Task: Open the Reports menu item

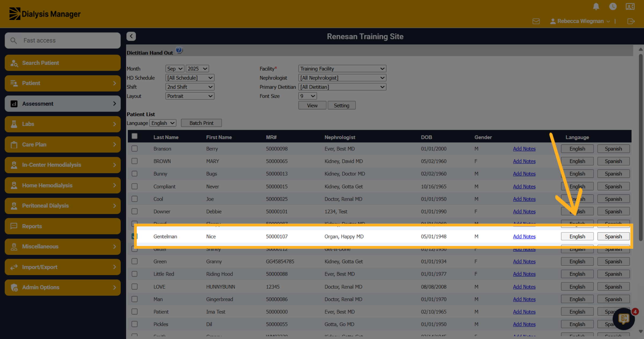Action: click(63, 226)
